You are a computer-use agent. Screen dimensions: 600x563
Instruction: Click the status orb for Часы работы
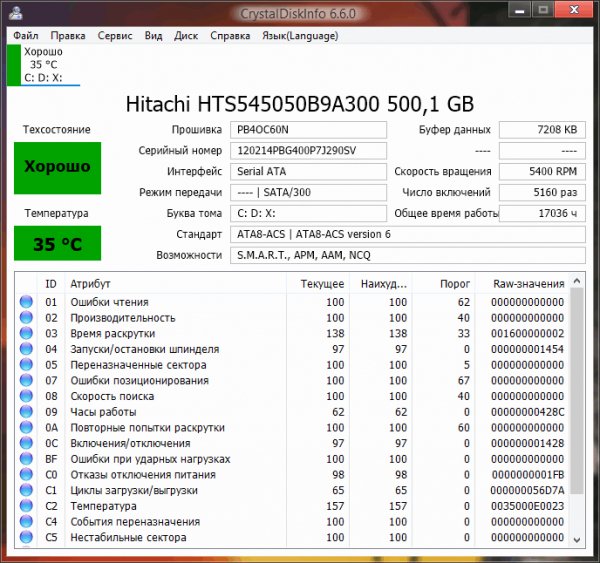pyautogui.click(x=26, y=411)
